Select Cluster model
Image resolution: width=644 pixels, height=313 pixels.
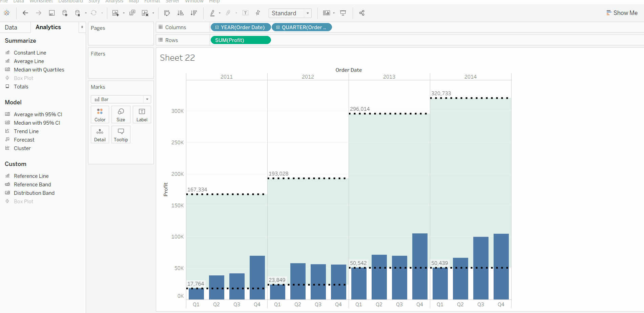(x=22, y=148)
